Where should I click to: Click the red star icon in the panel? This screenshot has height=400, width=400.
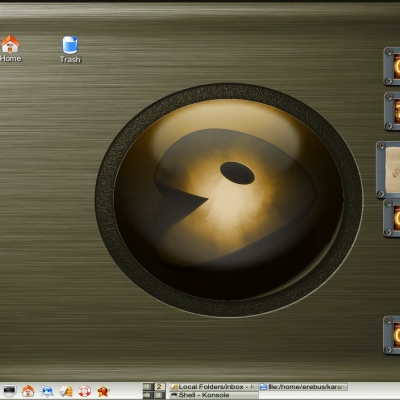pos(103,391)
